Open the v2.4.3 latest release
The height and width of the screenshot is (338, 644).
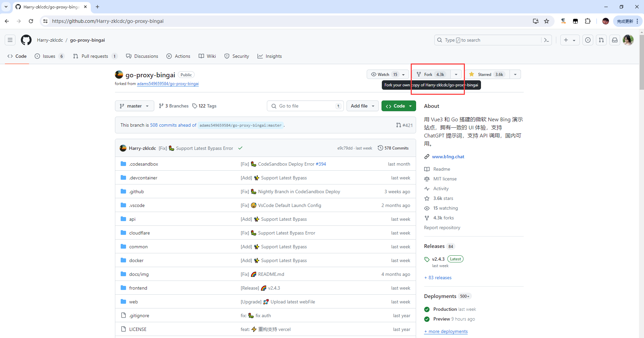tap(438, 259)
